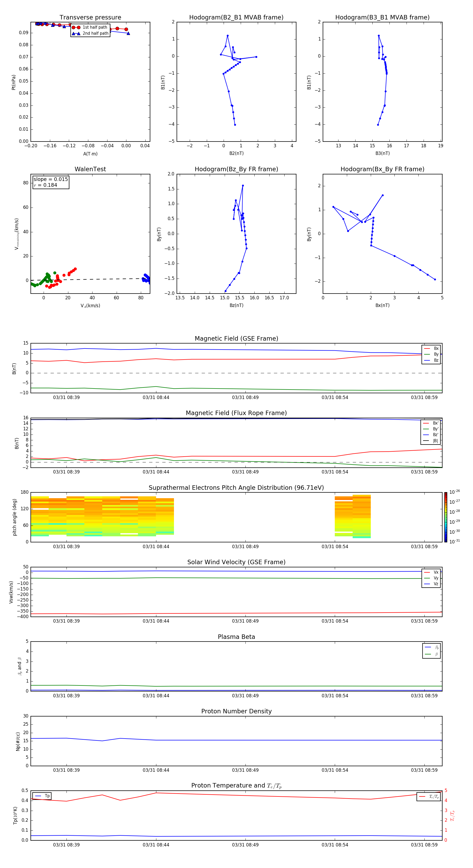Click the 'V_remaining(km/s)' y-axis label
The width and height of the screenshot is (473, 868).
pos(17,234)
